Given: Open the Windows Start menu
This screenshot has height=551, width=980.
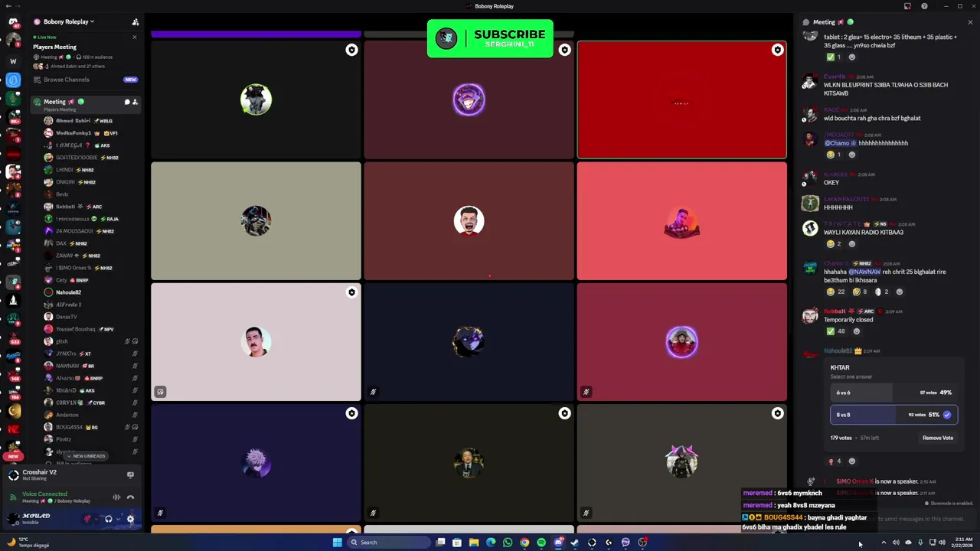Looking at the screenshot, I should click(x=337, y=543).
